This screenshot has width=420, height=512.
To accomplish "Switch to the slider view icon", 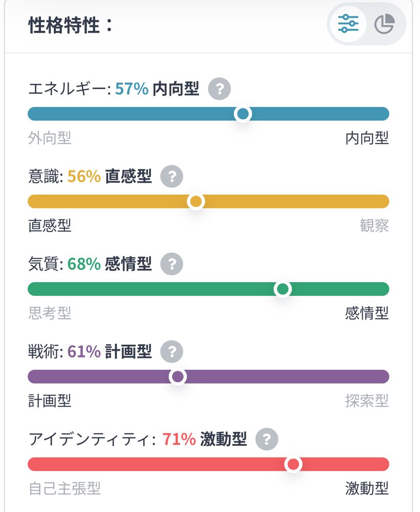I will point(348,24).
